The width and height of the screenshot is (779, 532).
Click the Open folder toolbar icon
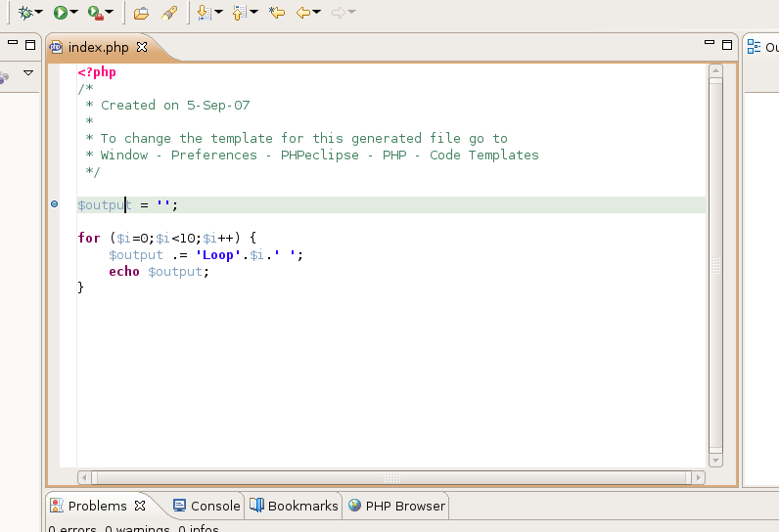pyautogui.click(x=142, y=13)
